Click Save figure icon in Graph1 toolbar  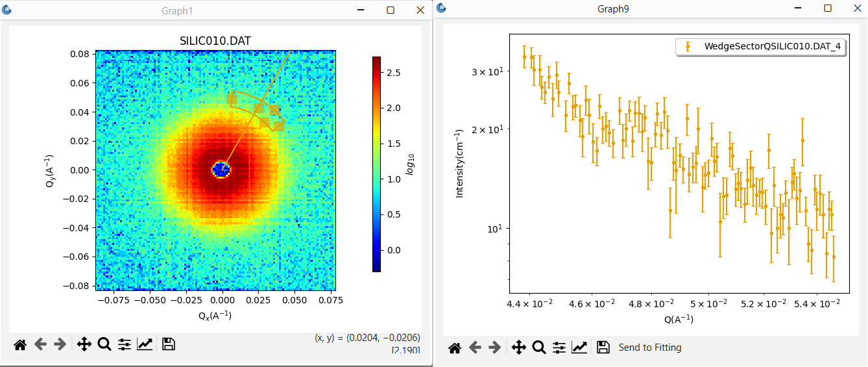pyautogui.click(x=169, y=344)
